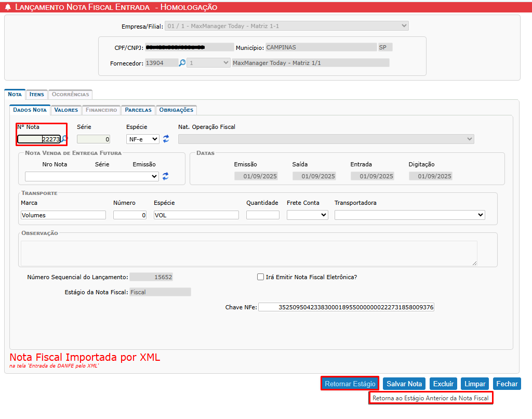This screenshot has width=532, height=419.
Task: Click into the Observação text area
Action: (x=248, y=253)
